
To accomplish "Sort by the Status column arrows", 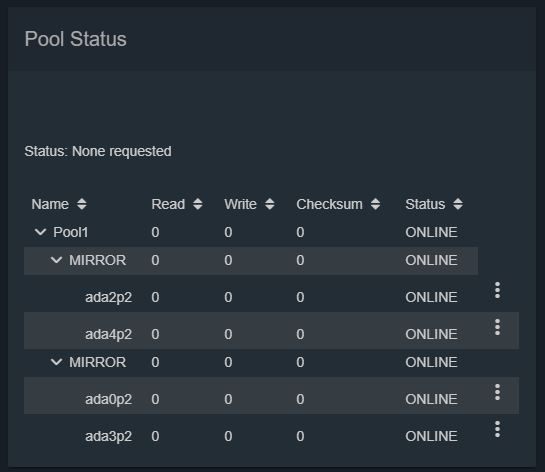I will click(x=458, y=204).
